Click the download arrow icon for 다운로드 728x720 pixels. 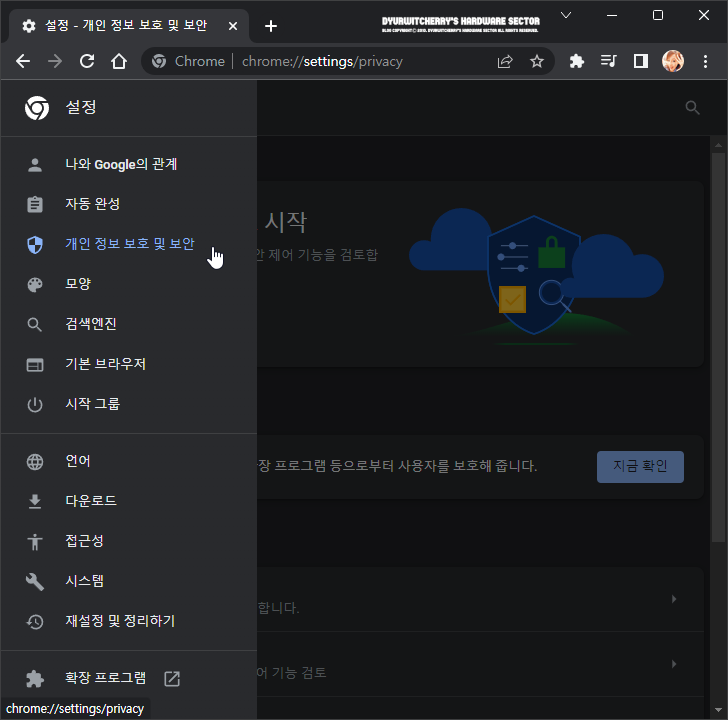pos(35,502)
